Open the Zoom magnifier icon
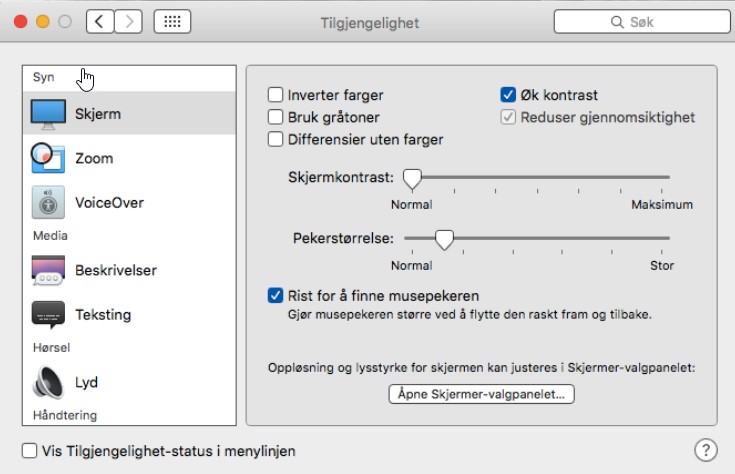 (48, 158)
